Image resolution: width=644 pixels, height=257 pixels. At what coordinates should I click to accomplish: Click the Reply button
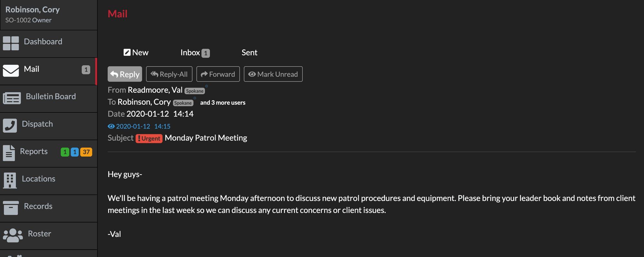coord(125,74)
